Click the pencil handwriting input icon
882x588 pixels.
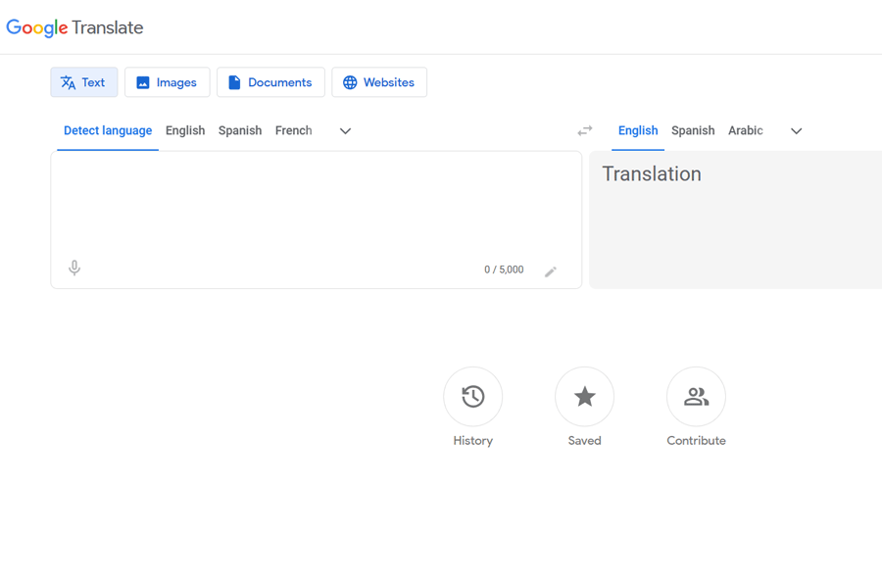click(x=551, y=271)
